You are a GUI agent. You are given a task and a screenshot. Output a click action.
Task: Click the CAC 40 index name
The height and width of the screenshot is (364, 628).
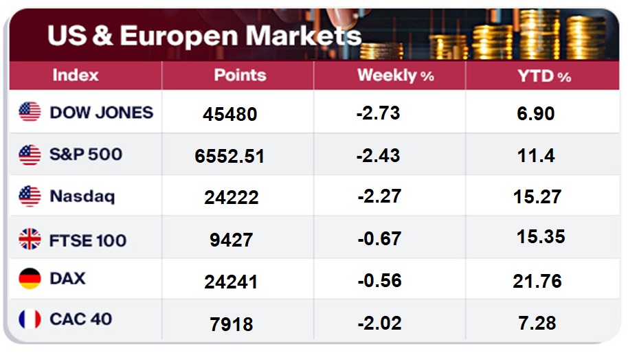click(81, 319)
